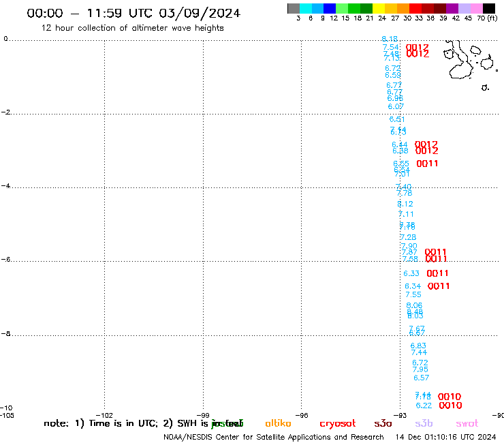
Task: Click the 6.34 wave height value
Action: point(413,286)
